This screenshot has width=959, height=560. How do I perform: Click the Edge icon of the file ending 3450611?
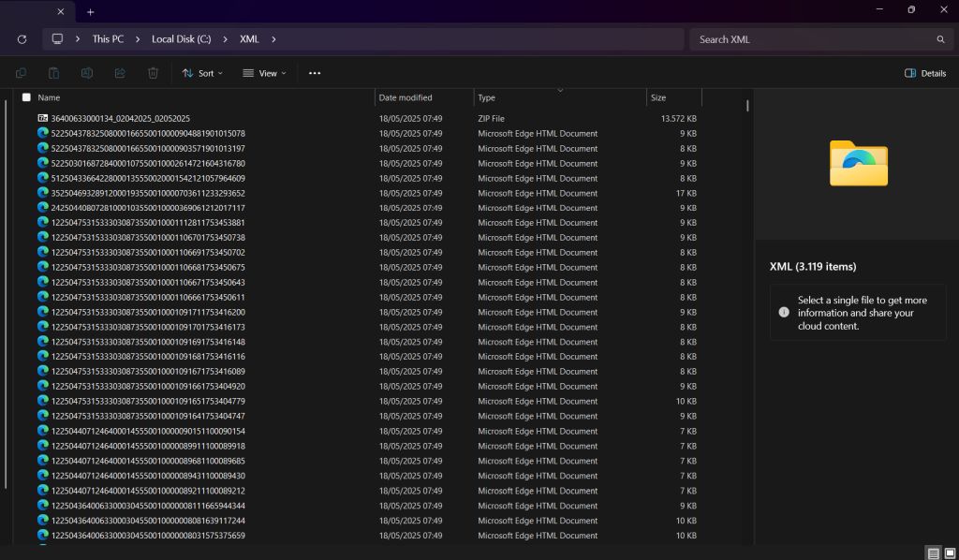43,297
